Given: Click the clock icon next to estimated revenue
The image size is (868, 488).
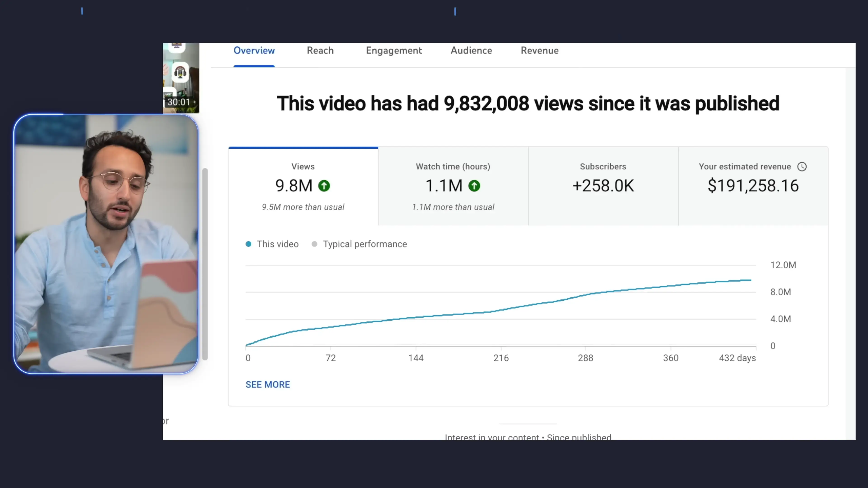Looking at the screenshot, I should click(x=802, y=166).
